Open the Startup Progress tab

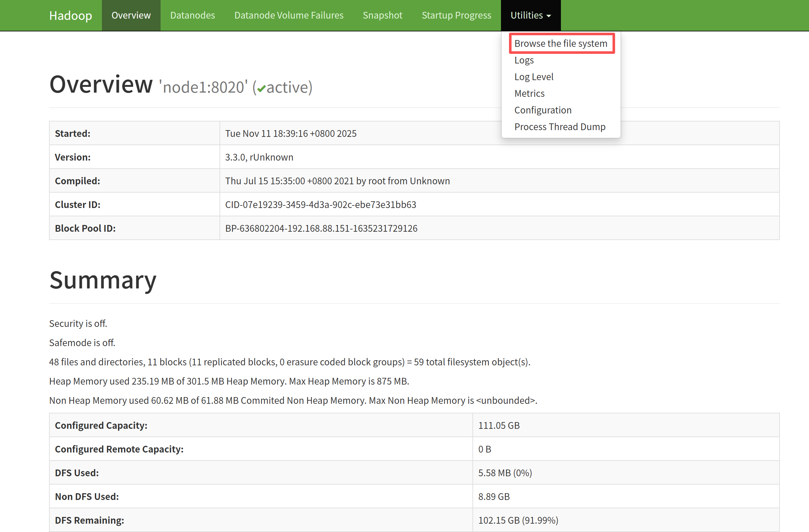pyautogui.click(x=456, y=15)
